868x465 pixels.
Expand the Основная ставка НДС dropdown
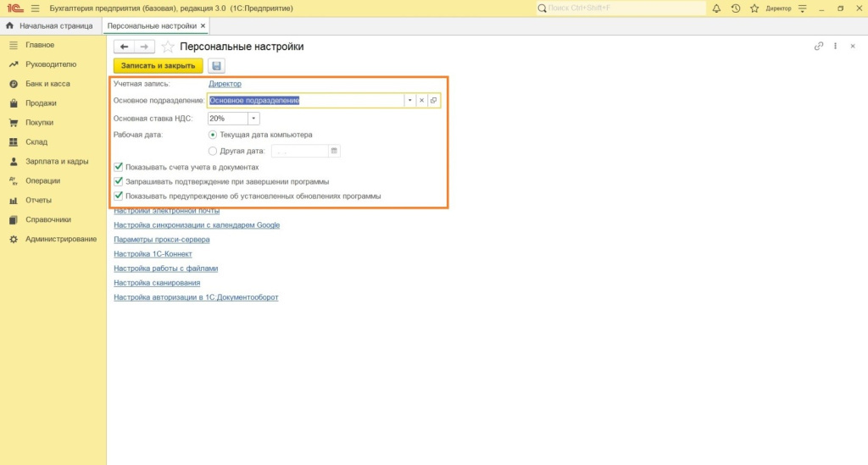click(x=254, y=119)
